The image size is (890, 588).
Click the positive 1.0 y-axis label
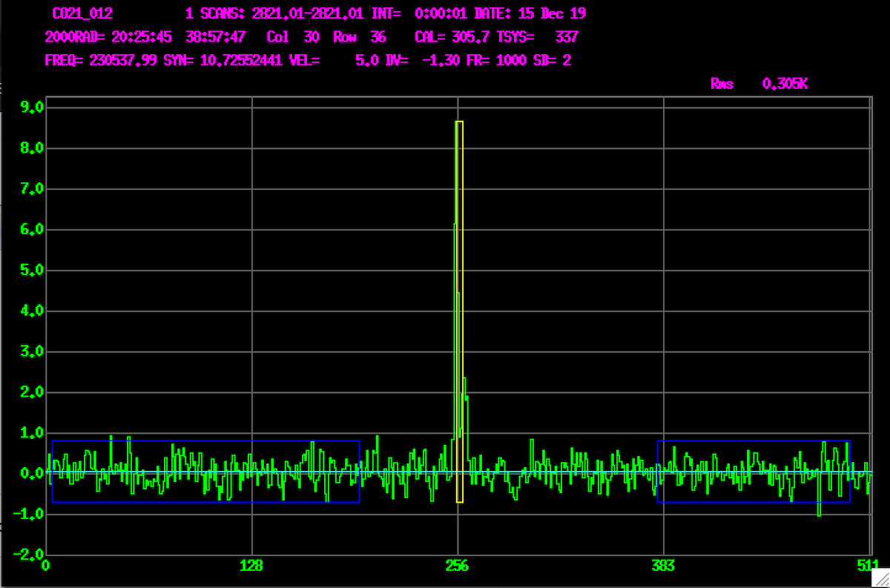pos(33,432)
